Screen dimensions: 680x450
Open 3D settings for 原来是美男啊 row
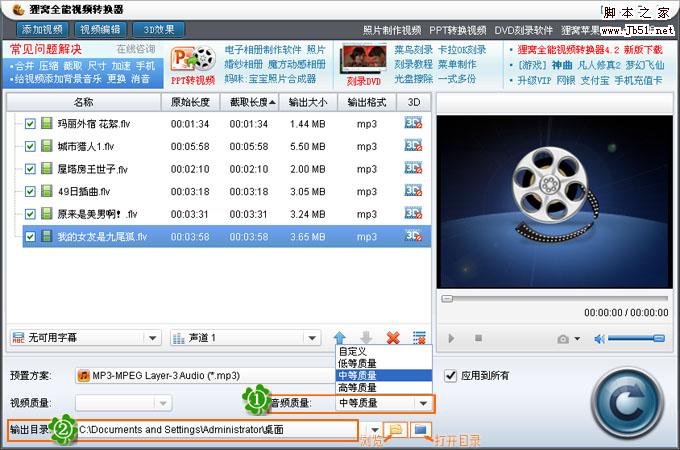(413, 213)
